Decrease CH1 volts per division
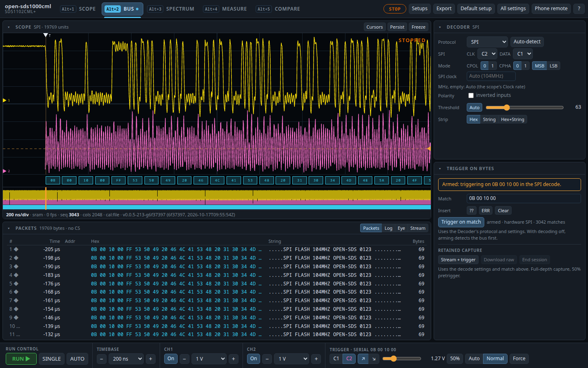 pos(185,359)
